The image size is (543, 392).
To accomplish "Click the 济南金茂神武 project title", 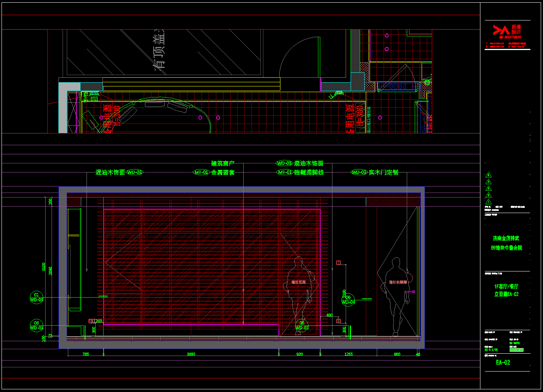I will (x=506, y=238).
